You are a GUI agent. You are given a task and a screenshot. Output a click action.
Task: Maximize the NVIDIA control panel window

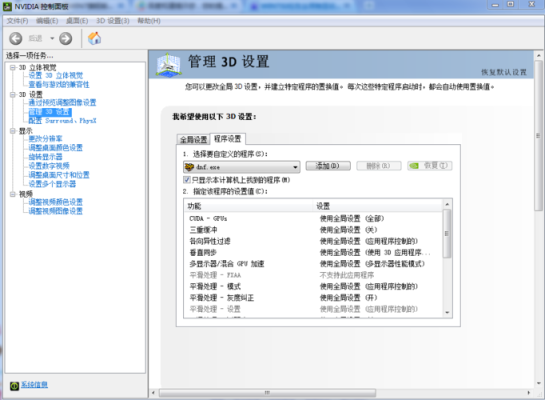[510, 5]
